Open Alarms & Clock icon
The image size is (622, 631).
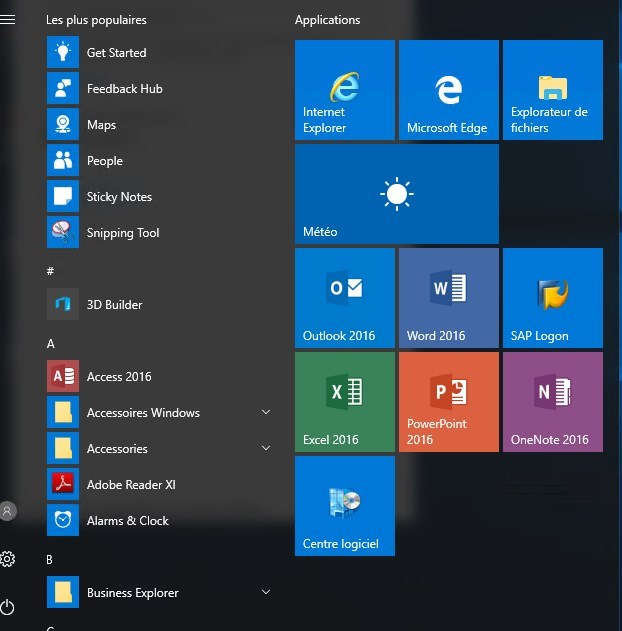[63, 520]
